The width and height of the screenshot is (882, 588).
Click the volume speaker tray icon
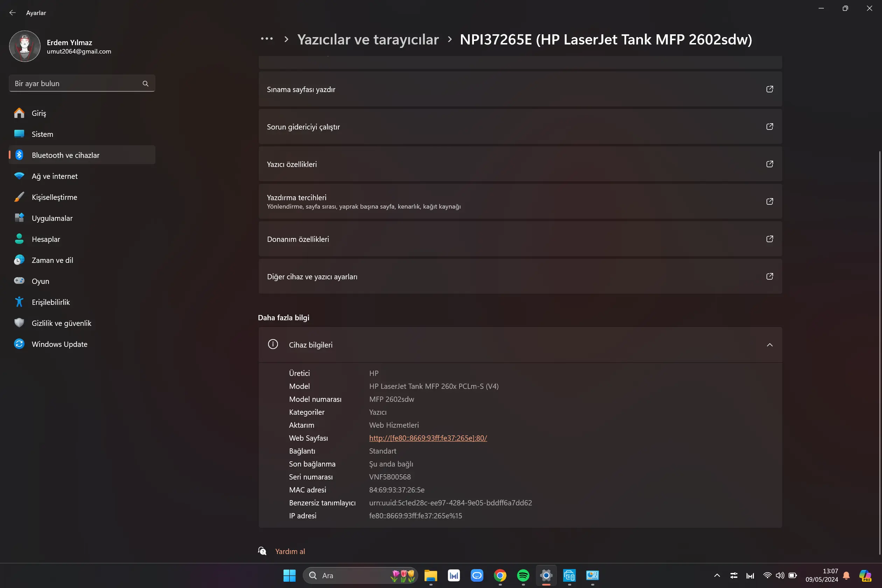(x=780, y=576)
